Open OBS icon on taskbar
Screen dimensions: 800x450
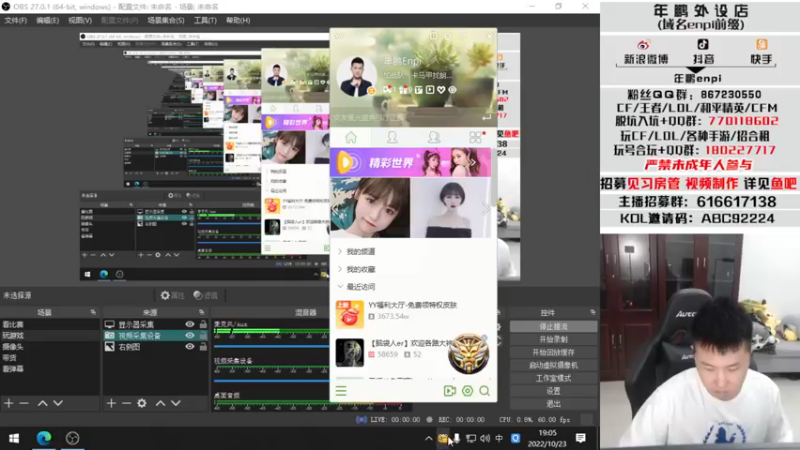[x=72, y=438]
